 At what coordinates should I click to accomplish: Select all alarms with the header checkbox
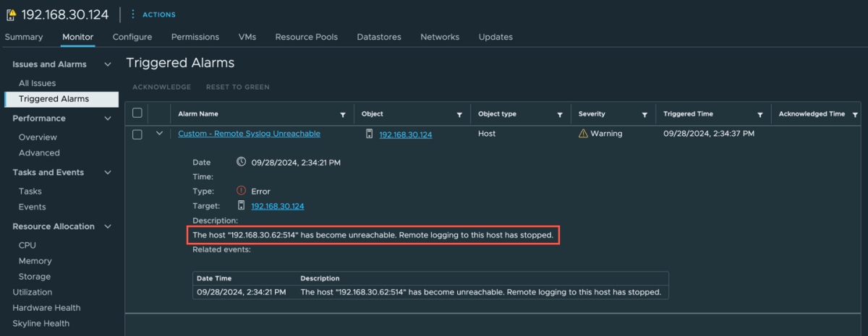137,113
